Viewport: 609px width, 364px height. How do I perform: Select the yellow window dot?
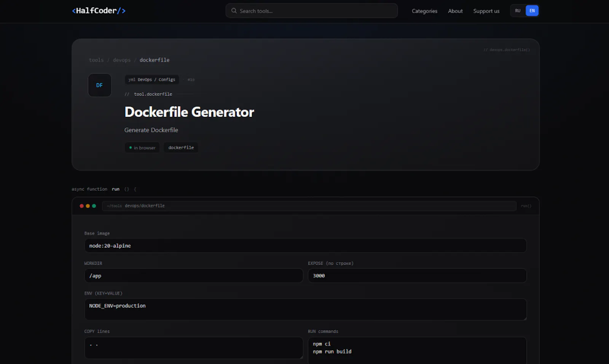tap(88, 206)
